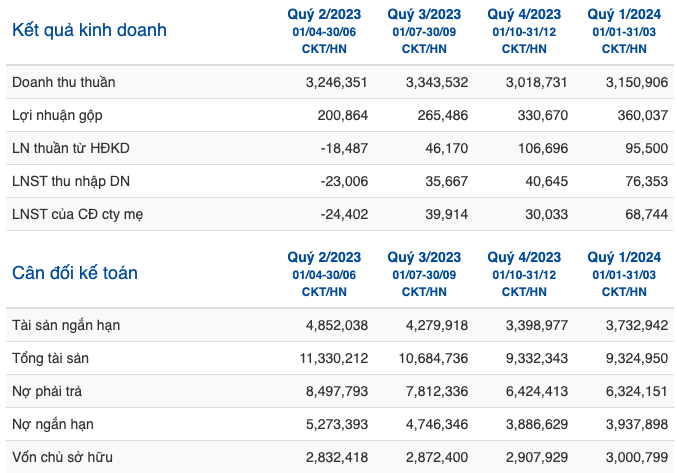This screenshot has width=677, height=473.
Task: Select Quý 3/2023 header in Cân đối kế toán
Action: coord(424,274)
